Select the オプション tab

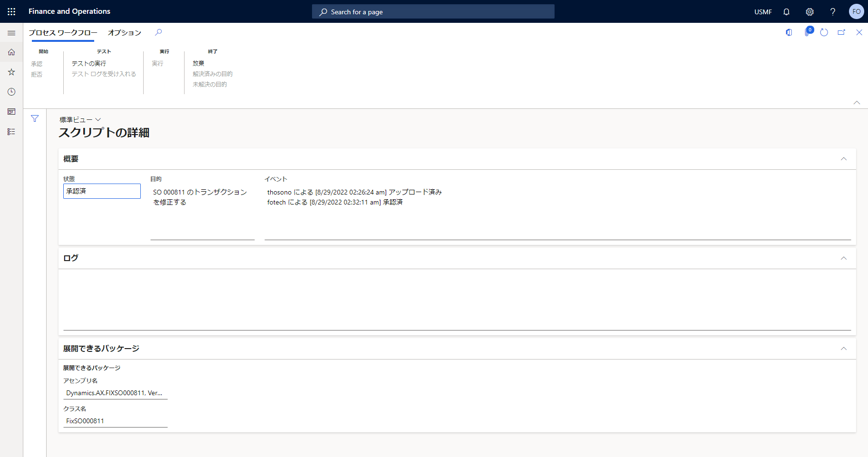click(x=125, y=32)
